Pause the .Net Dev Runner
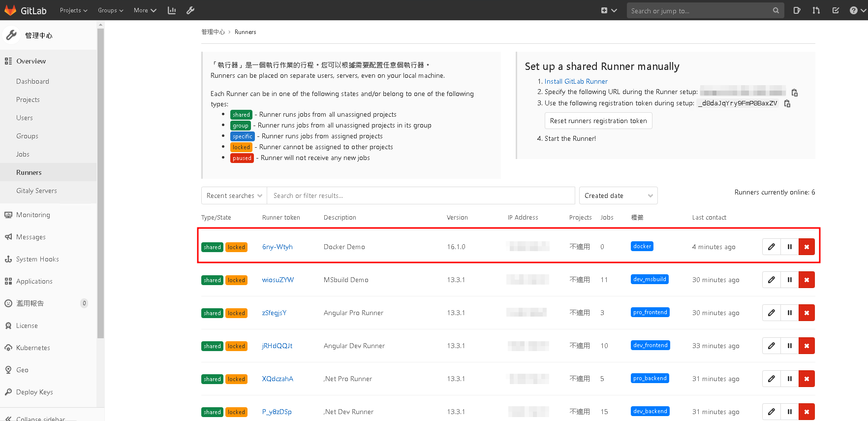 click(x=790, y=412)
